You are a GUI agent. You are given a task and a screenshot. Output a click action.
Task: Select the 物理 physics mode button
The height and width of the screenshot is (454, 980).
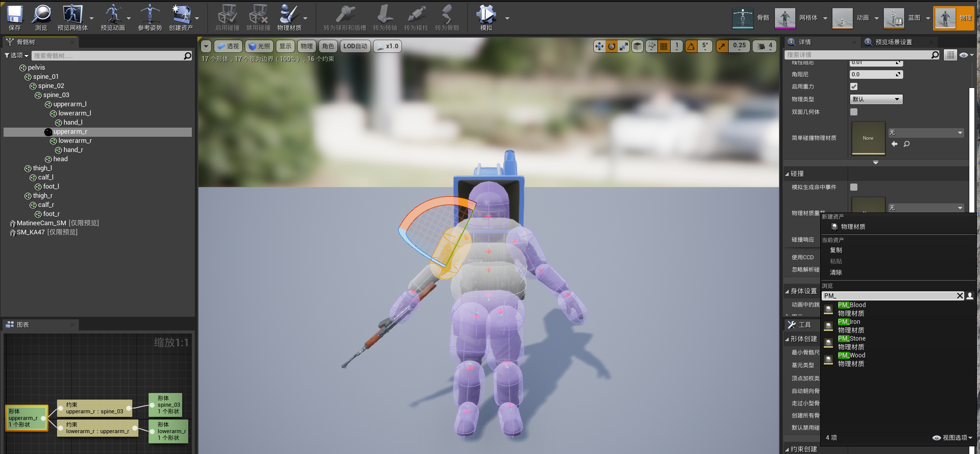[954, 18]
